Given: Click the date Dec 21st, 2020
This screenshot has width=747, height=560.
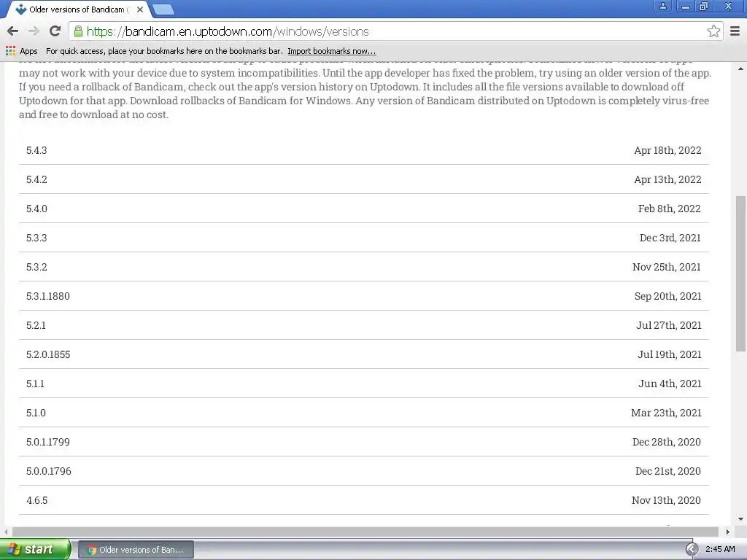Looking at the screenshot, I should [668, 471].
